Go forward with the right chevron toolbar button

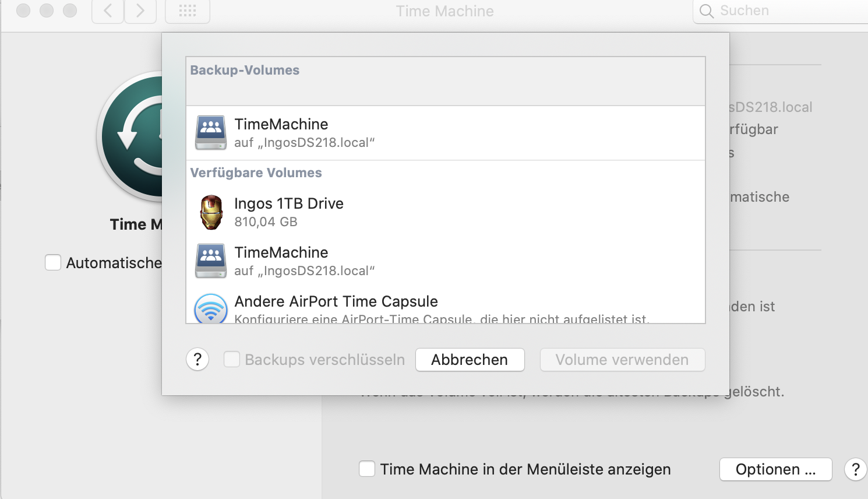pyautogui.click(x=140, y=11)
